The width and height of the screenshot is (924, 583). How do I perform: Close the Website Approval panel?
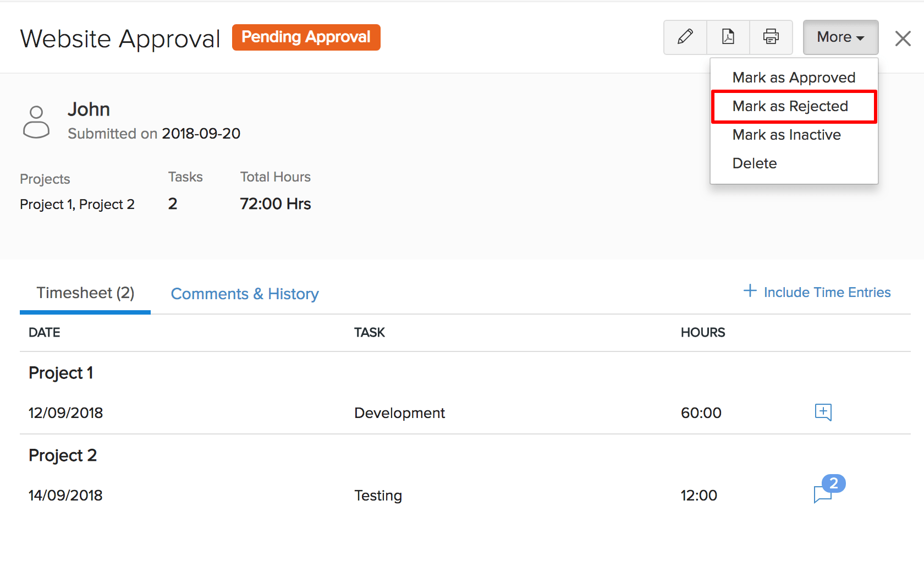point(903,38)
